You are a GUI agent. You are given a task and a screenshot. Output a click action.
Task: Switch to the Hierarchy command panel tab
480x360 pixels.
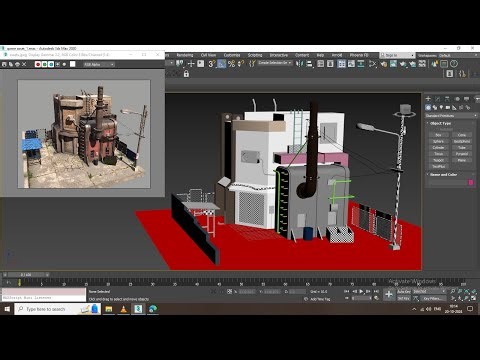coord(447,99)
